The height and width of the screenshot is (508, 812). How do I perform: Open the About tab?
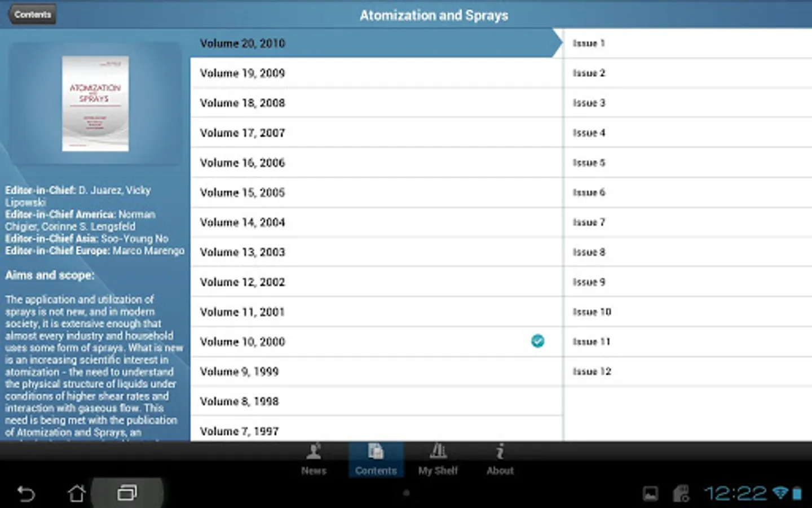(x=500, y=459)
